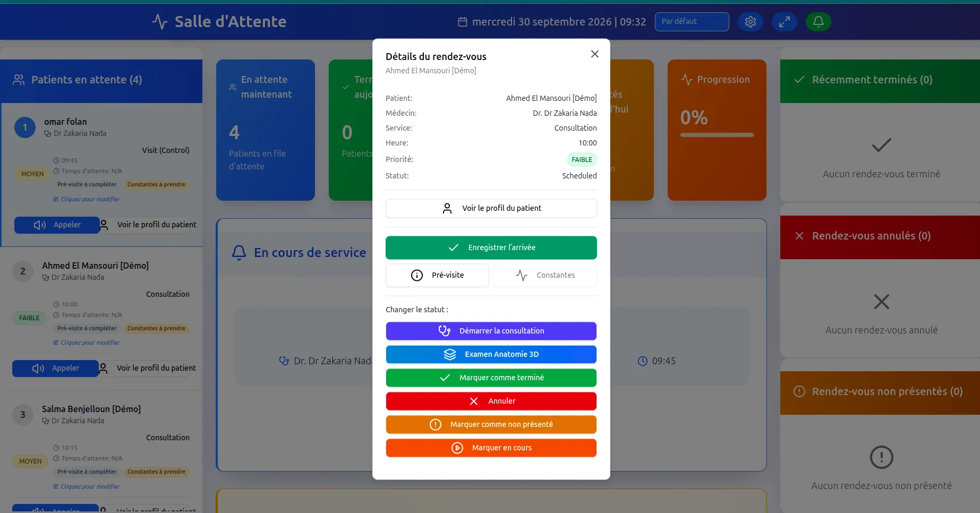980x513 pixels.
Task: Click 'Constantes à prendre' tag for Salma Benjelloun
Action: click(x=156, y=472)
